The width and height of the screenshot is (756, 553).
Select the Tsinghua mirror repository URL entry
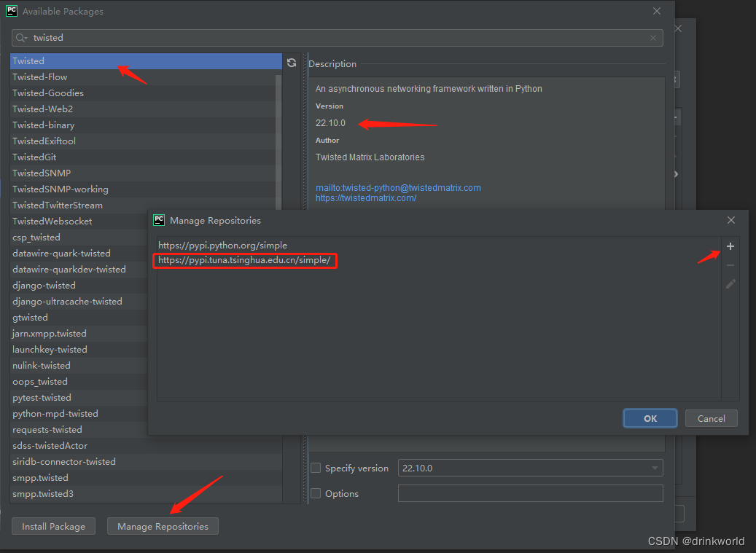click(244, 260)
